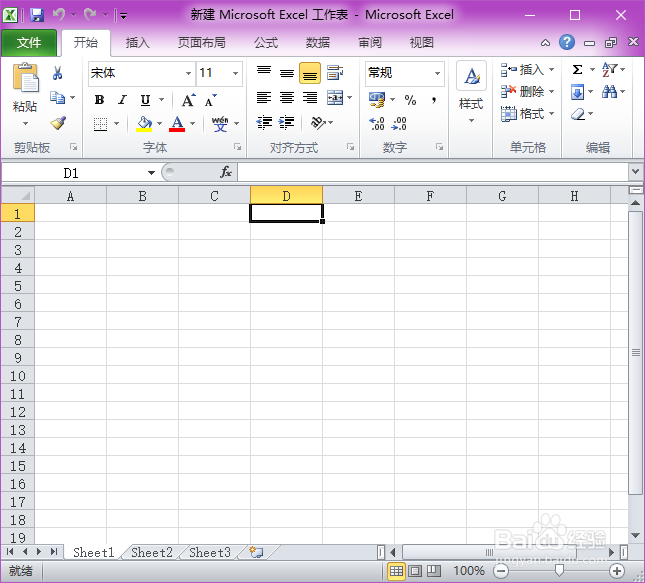Click the Decrease Decimal icon

click(399, 123)
